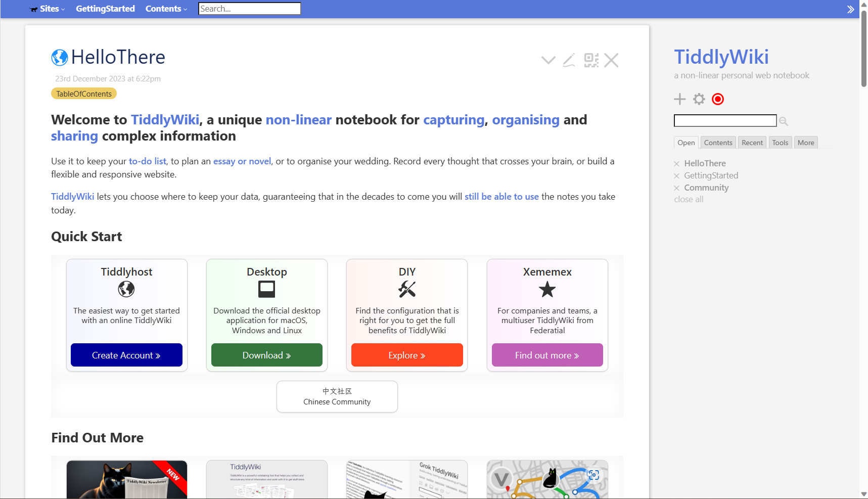Click the Desktop window icon in card
Image resolution: width=868 pixels, height=499 pixels.
tap(267, 289)
